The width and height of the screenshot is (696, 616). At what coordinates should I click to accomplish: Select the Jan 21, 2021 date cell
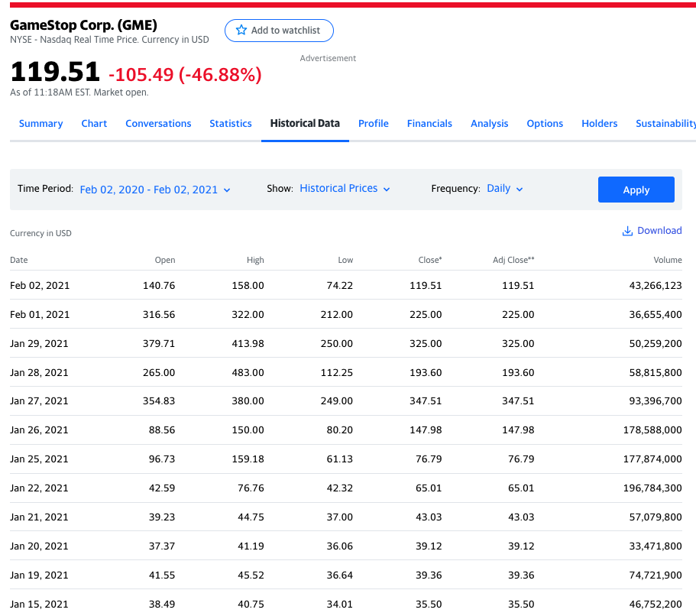tap(39, 517)
